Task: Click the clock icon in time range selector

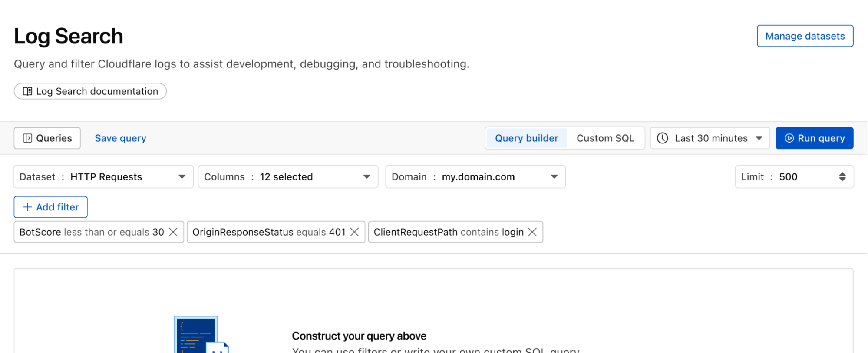Action: (662, 138)
